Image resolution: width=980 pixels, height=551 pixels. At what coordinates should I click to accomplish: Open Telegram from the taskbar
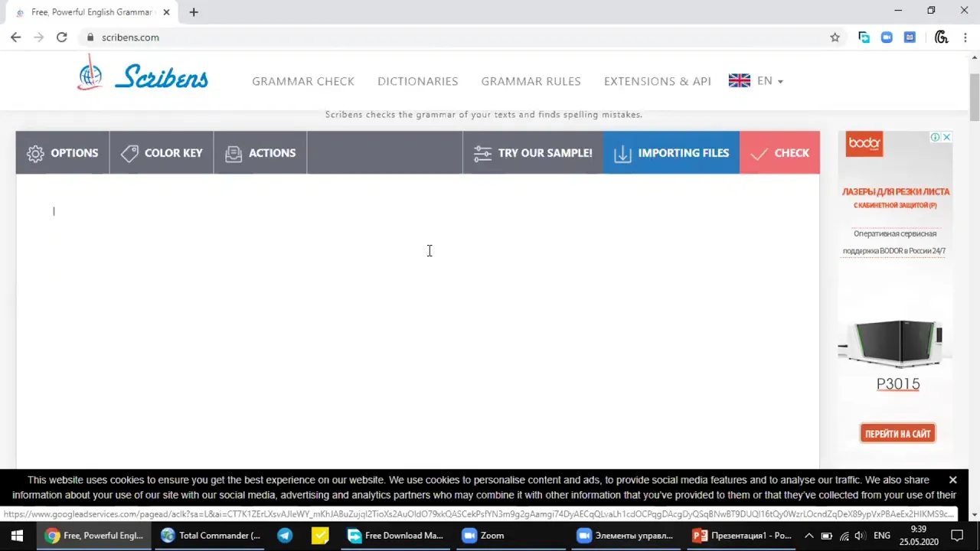pyautogui.click(x=285, y=536)
